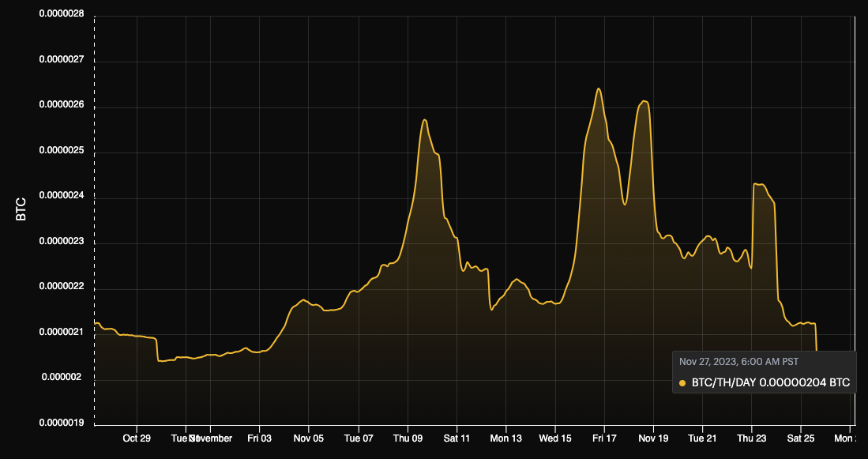Click the Thu 09 date label
The height and width of the screenshot is (459, 868).
coord(408,438)
